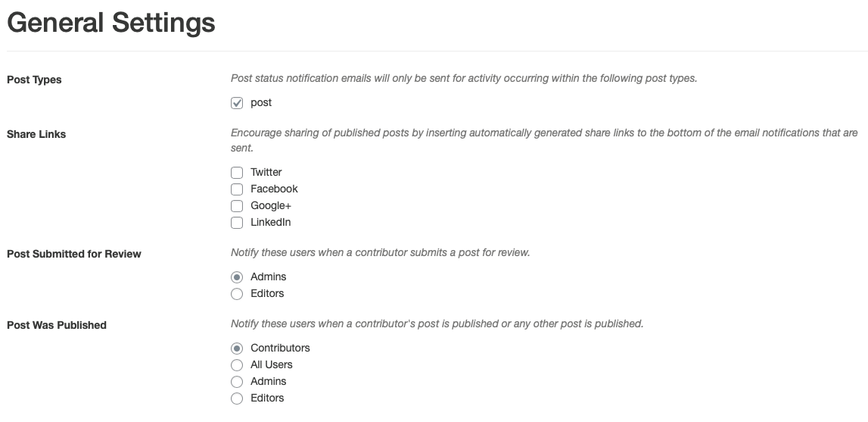Click the Facebook label text

(274, 189)
